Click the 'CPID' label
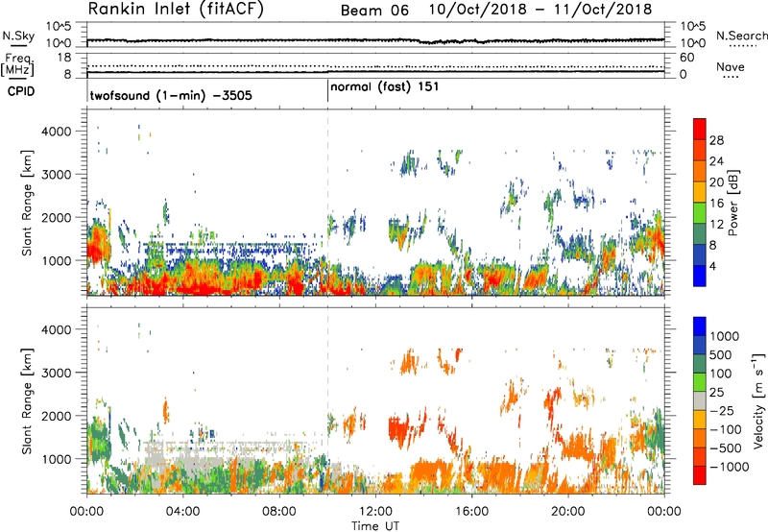 click(21, 91)
